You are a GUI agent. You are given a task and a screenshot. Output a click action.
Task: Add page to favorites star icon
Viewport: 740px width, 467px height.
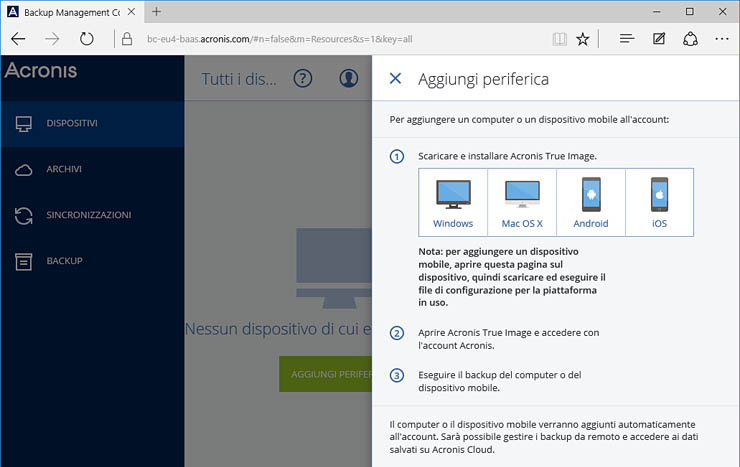(583, 39)
